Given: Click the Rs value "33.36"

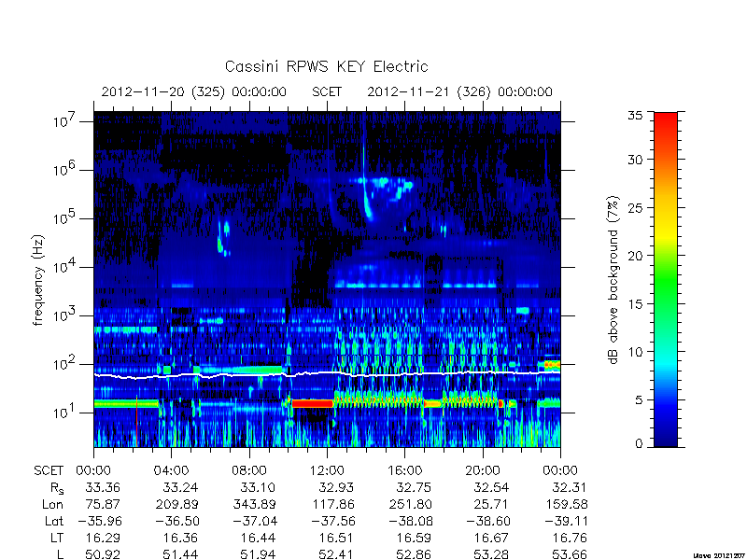Looking at the screenshot, I should click(103, 488).
